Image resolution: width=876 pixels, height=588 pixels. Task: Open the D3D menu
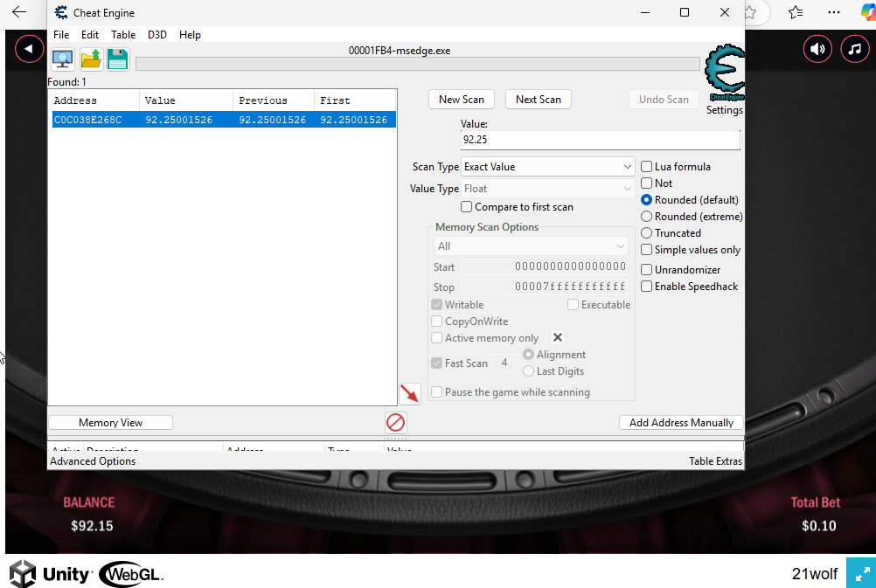tap(157, 35)
